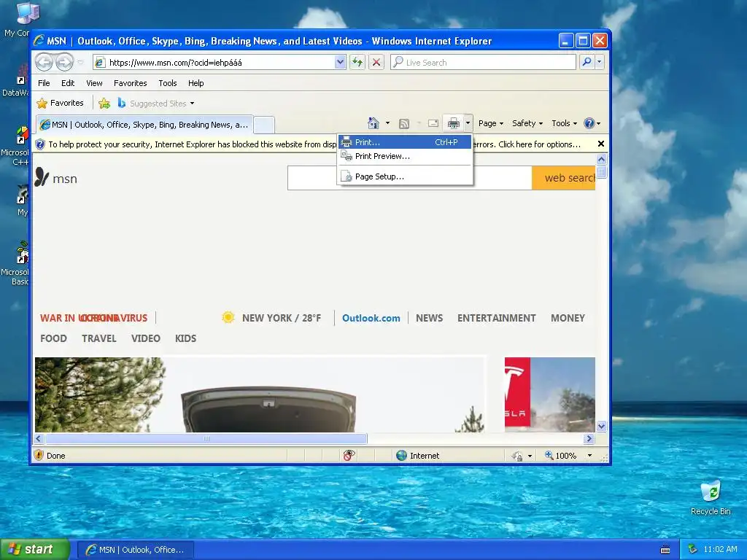Open the Safety toolbar menu
This screenshot has width=747, height=560.
(x=527, y=123)
